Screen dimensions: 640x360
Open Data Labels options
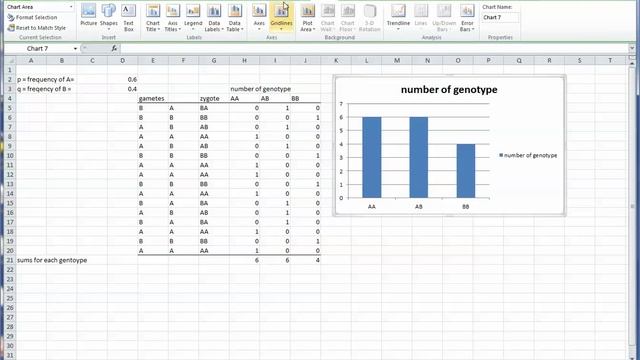214,18
